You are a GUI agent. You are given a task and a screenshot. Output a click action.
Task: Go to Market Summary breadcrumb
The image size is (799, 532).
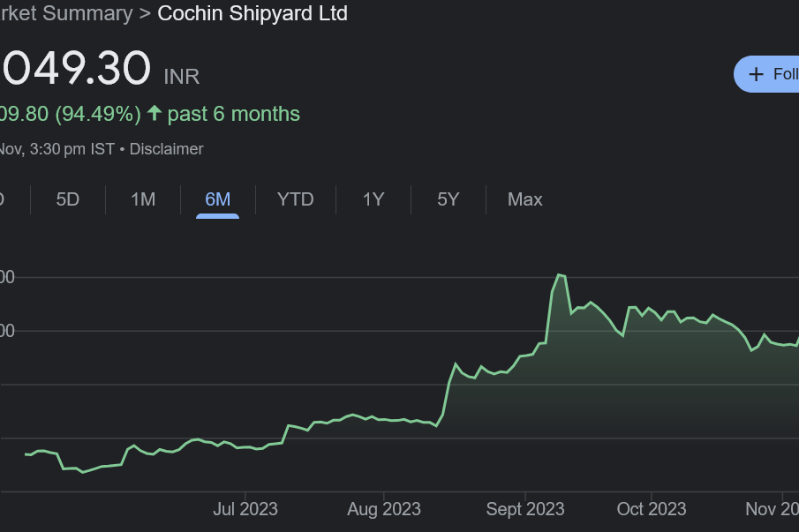tap(66, 14)
